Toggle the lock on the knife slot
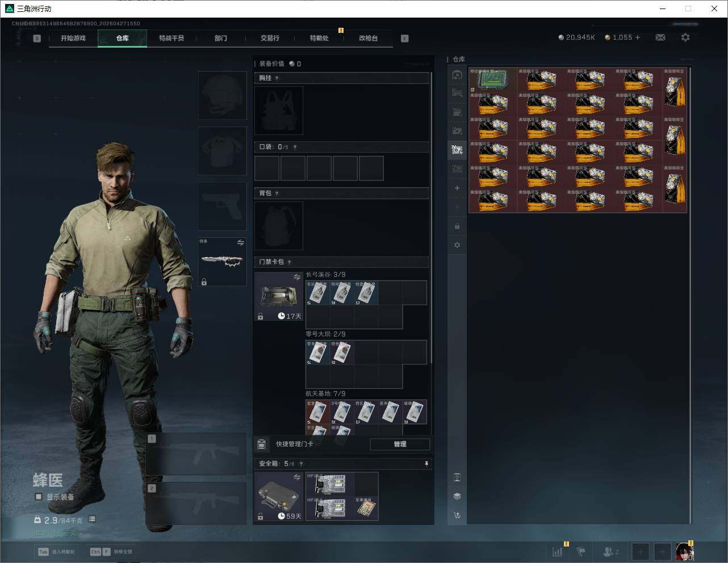 tap(204, 281)
